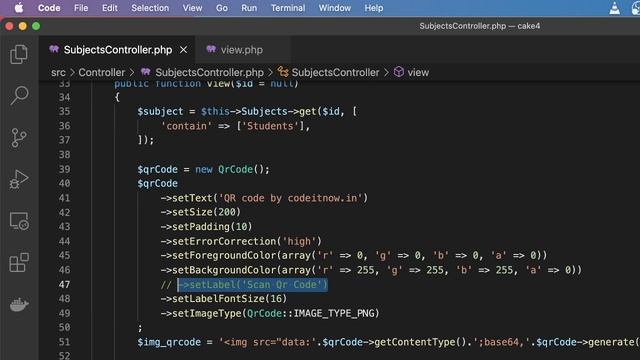Open the Search view icon
The image size is (640, 360).
[19, 96]
